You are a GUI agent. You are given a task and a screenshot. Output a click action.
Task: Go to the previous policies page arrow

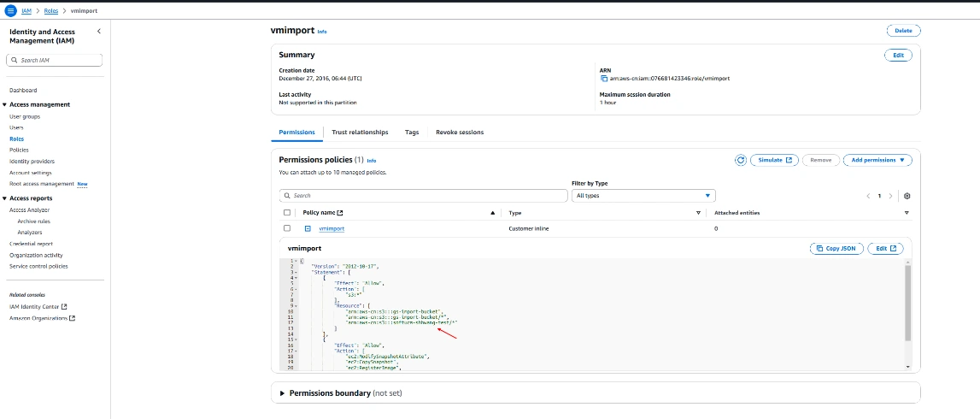pyautogui.click(x=868, y=196)
